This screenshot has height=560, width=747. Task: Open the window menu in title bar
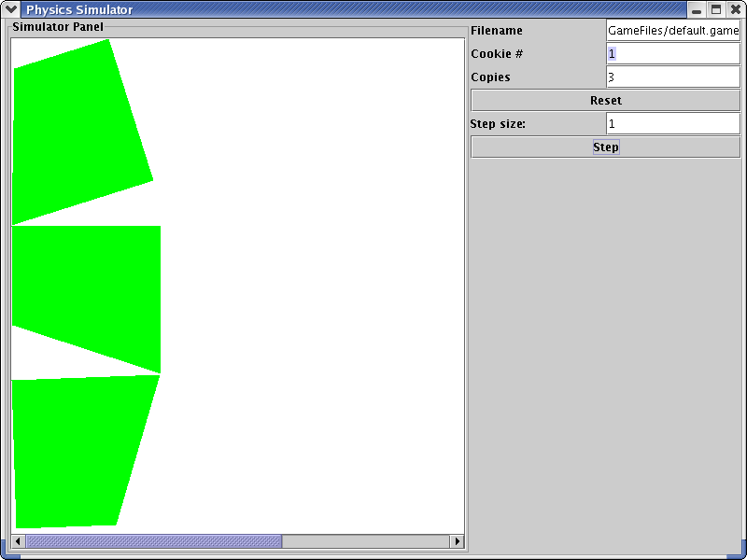pos(10,9)
